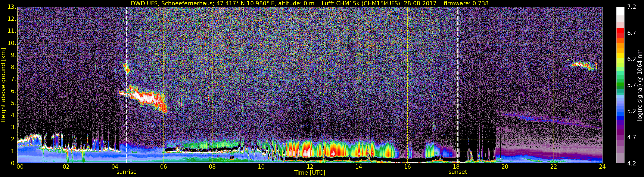Click the time axis tick label 00
The width and height of the screenshot is (644, 177).
(x=20, y=167)
